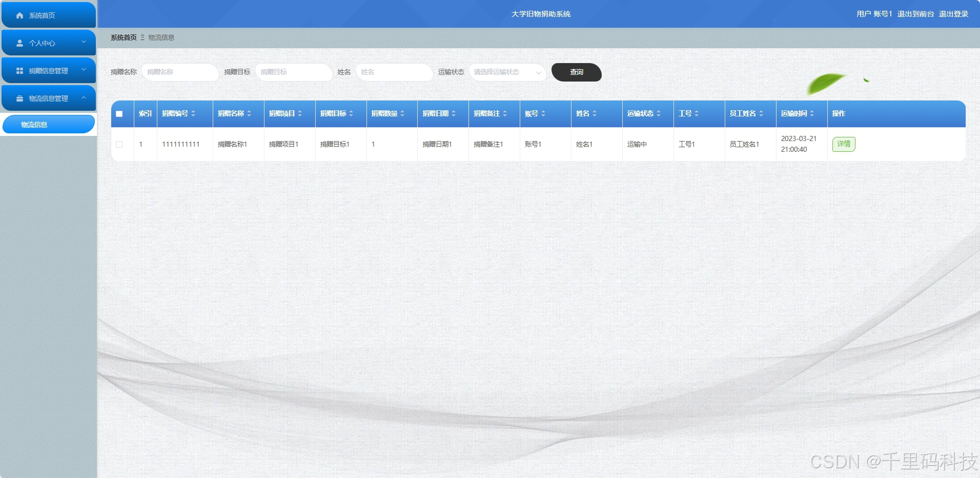Click the user icon beside 个人中心
This screenshot has height=478, width=980.
19,43
